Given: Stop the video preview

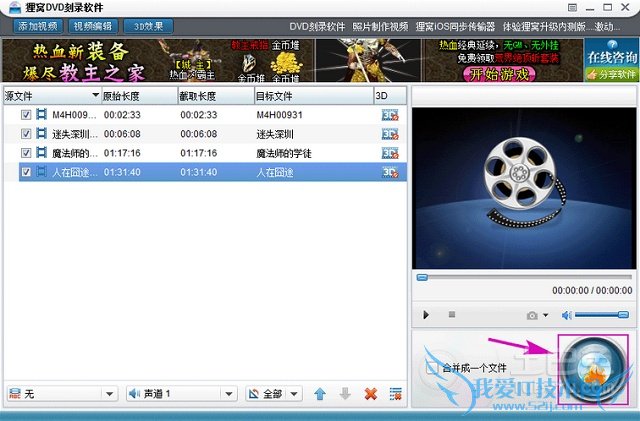Looking at the screenshot, I should point(452,314).
